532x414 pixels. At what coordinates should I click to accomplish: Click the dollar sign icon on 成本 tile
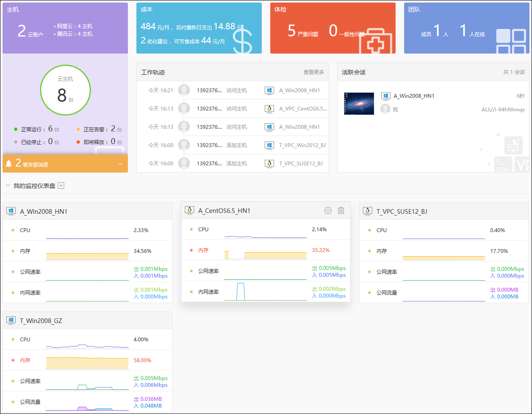click(x=243, y=41)
